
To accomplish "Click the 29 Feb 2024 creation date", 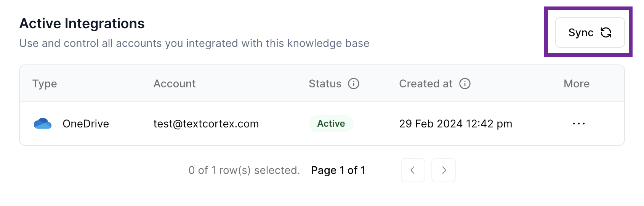I will click(x=455, y=124).
